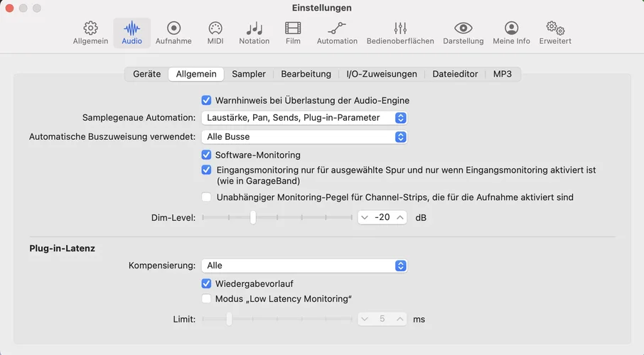Open the Kompensierung dropdown
644x355 pixels.
tap(304, 266)
